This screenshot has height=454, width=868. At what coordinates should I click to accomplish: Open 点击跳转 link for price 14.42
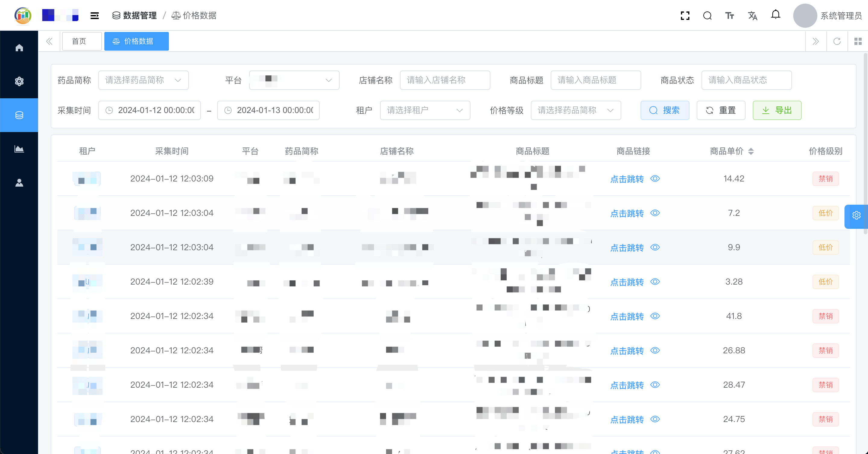627,179
